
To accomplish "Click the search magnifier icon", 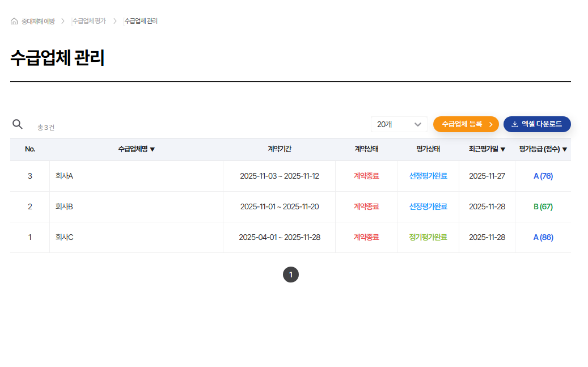I will click(x=18, y=124).
